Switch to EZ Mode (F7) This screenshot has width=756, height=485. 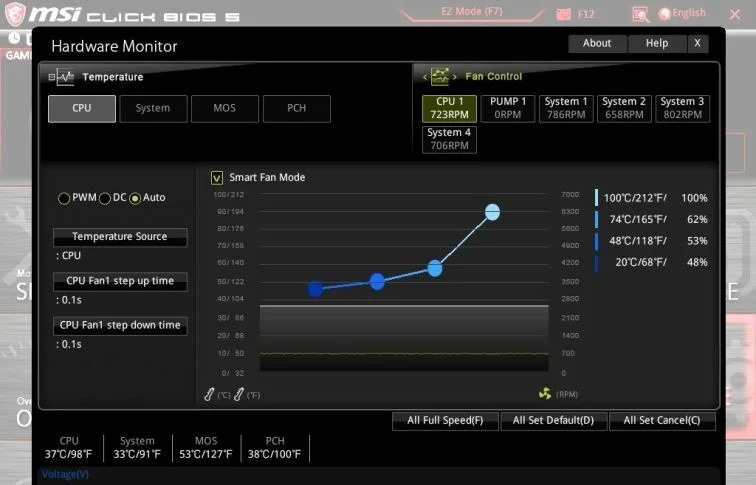tap(471, 13)
